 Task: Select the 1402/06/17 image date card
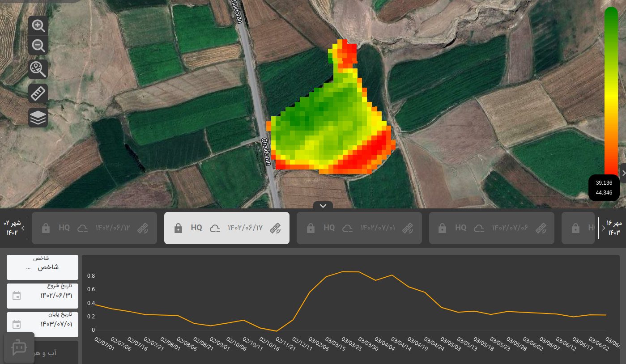(227, 228)
